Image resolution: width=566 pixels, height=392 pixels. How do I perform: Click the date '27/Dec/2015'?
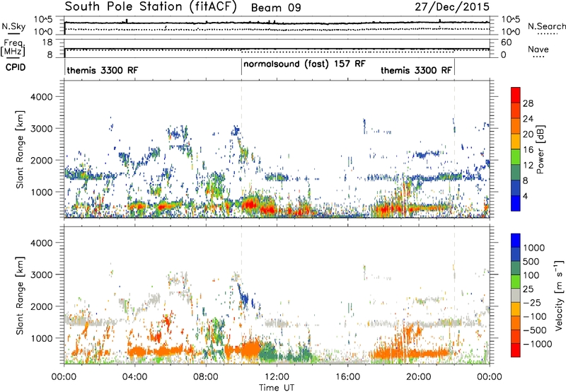click(x=452, y=6)
